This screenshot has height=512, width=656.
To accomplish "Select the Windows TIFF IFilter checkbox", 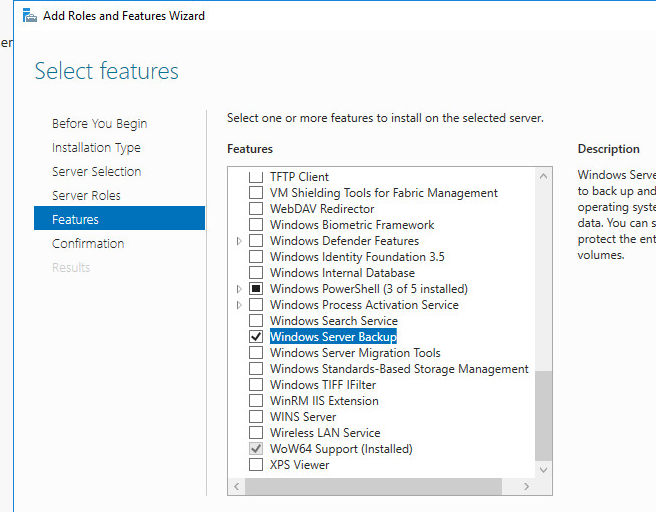I will 256,384.
